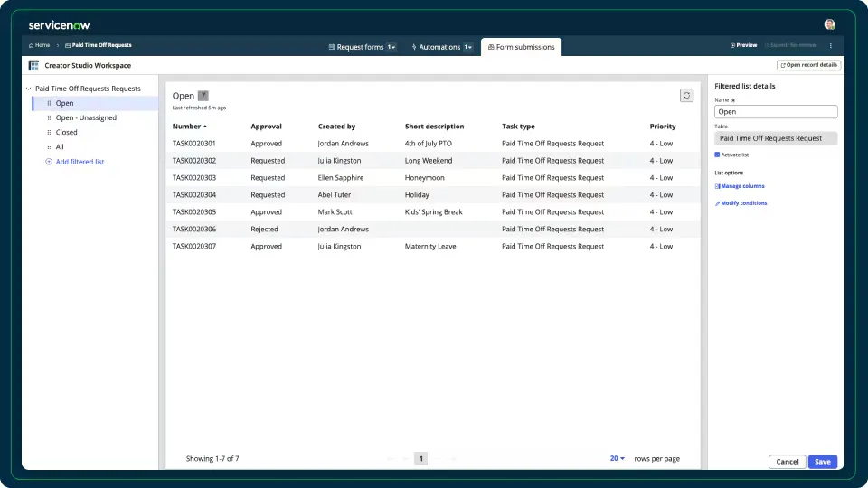Toggle the Activate list checkbox
Viewport: 868px width, 488px height.
point(717,155)
